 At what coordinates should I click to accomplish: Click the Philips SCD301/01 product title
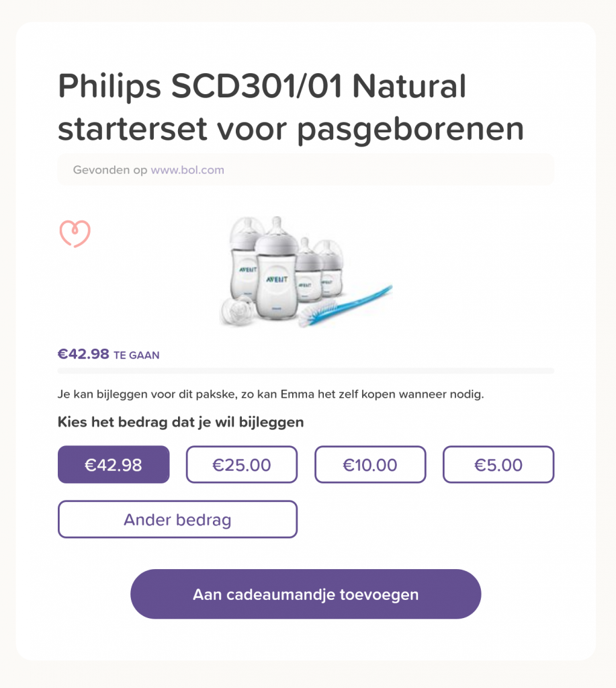(x=291, y=107)
